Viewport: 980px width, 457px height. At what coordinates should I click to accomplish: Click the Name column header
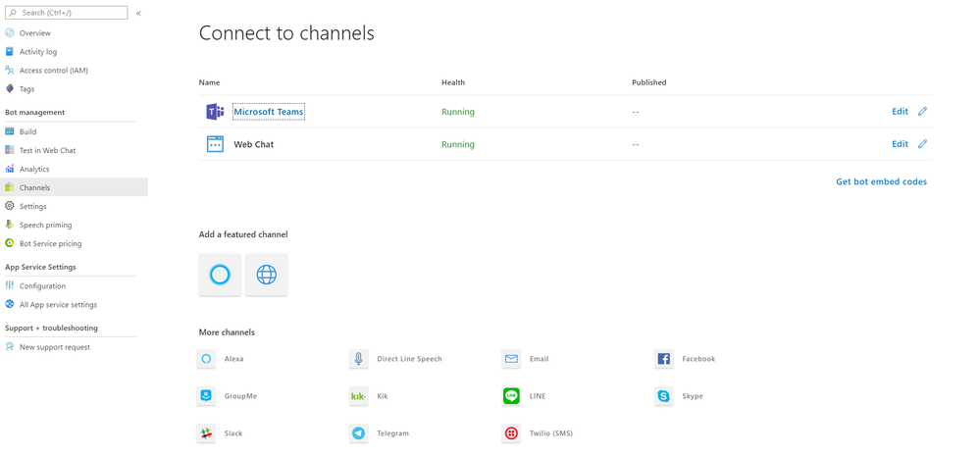(x=209, y=82)
